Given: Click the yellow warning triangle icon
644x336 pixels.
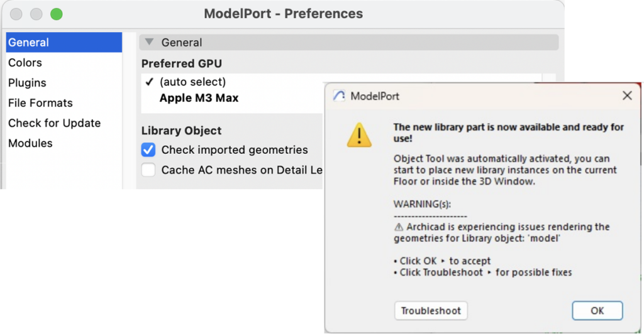Looking at the screenshot, I should coord(359,135).
